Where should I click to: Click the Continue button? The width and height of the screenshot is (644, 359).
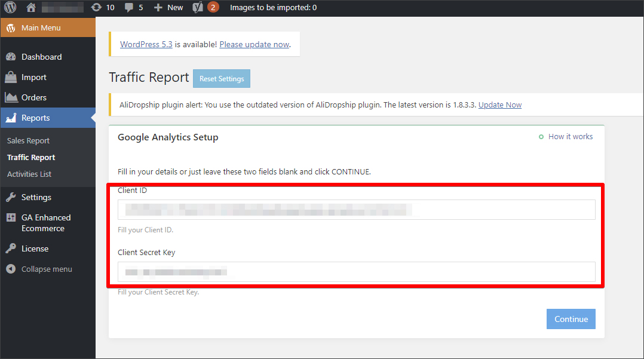point(571,319)
